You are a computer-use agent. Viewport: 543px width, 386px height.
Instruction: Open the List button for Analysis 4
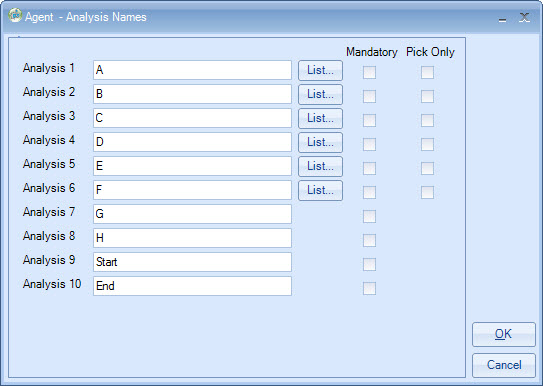pos(320,142)
